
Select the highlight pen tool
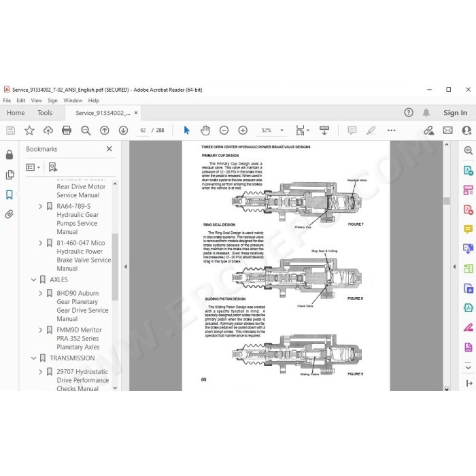[371, 131]
